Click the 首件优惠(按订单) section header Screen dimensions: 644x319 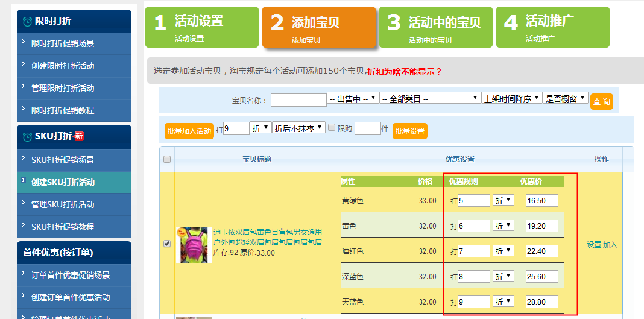click(74, 253)
